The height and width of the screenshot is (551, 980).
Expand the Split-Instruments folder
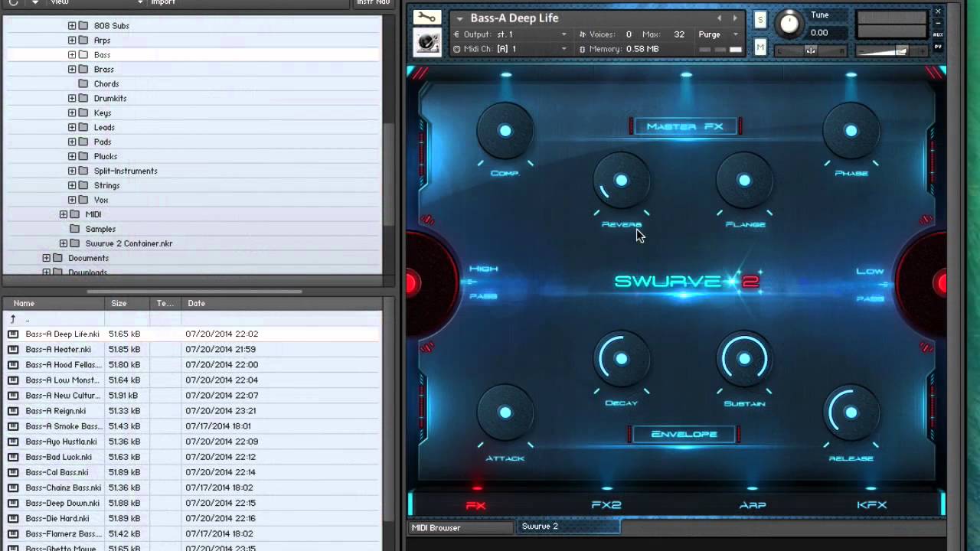[72, 171]
